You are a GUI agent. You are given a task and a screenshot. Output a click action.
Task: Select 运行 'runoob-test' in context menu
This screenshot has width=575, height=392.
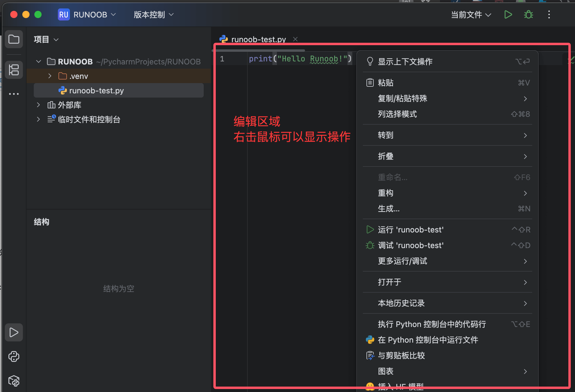coord(410,230)
